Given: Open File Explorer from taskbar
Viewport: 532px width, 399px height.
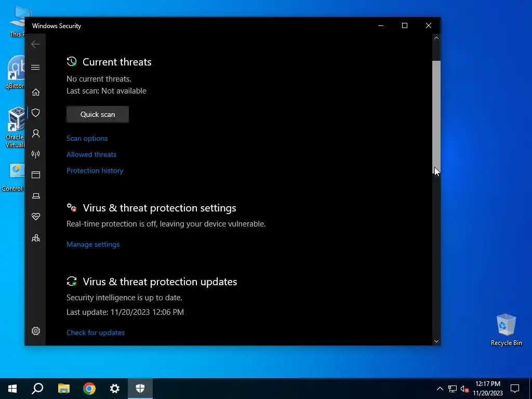Looking at the screenshot, I should pos(63,389).
